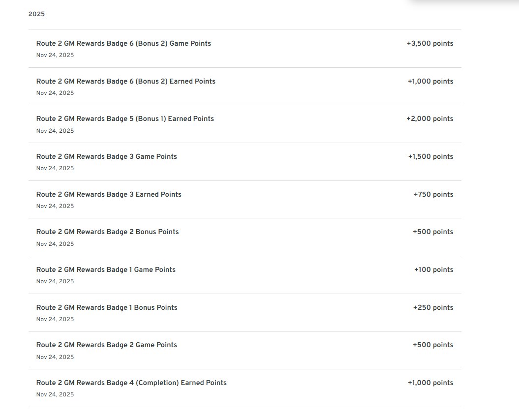Screen dimensions: 519x420
Task: Select 'Badge 5 (Bonus 1) Earned Points' title
Action: 125,119
